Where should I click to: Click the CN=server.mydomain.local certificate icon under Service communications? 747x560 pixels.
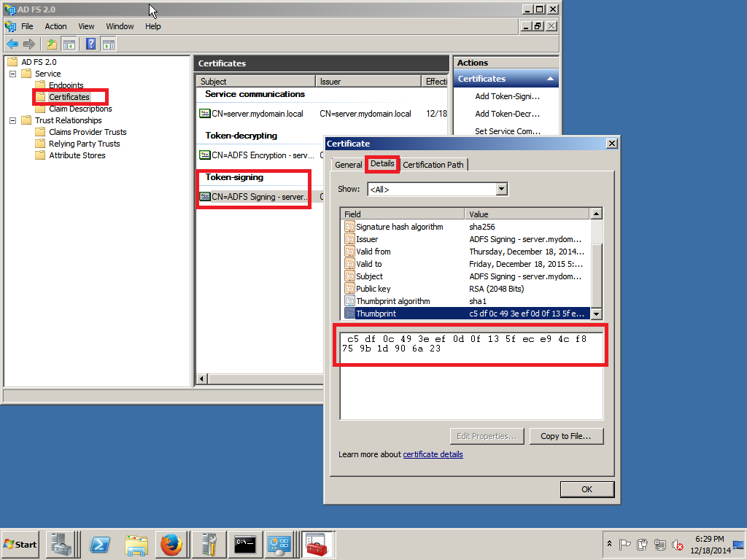coord(204,114)
